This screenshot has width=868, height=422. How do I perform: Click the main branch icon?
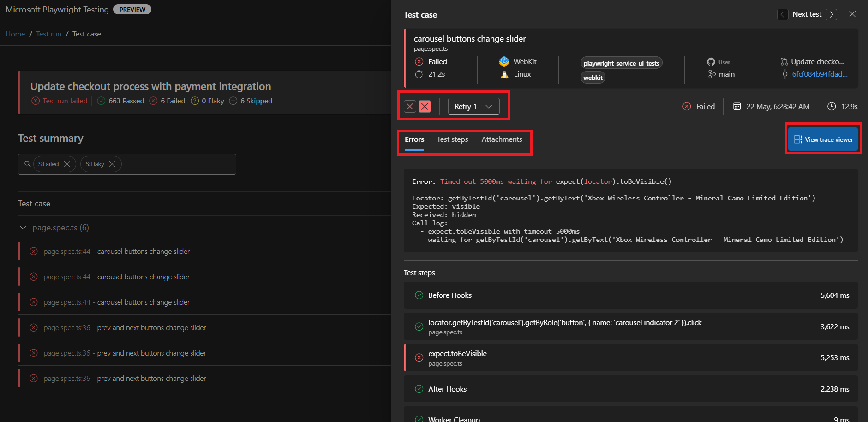point(711,74)
